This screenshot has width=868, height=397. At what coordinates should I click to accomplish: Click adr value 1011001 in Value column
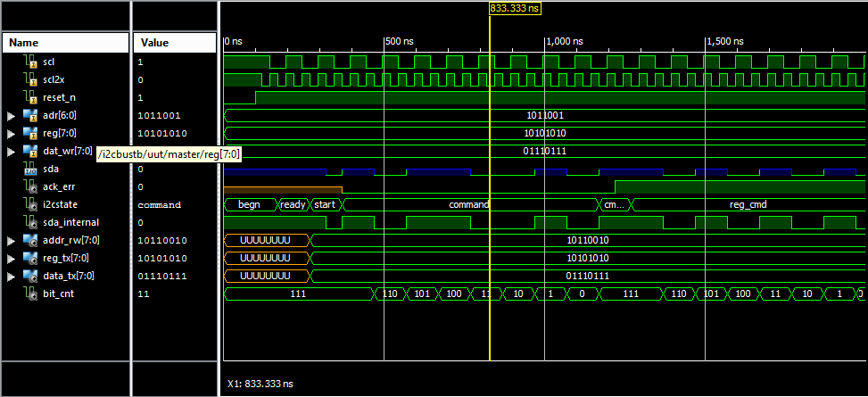tap(159, 116)
